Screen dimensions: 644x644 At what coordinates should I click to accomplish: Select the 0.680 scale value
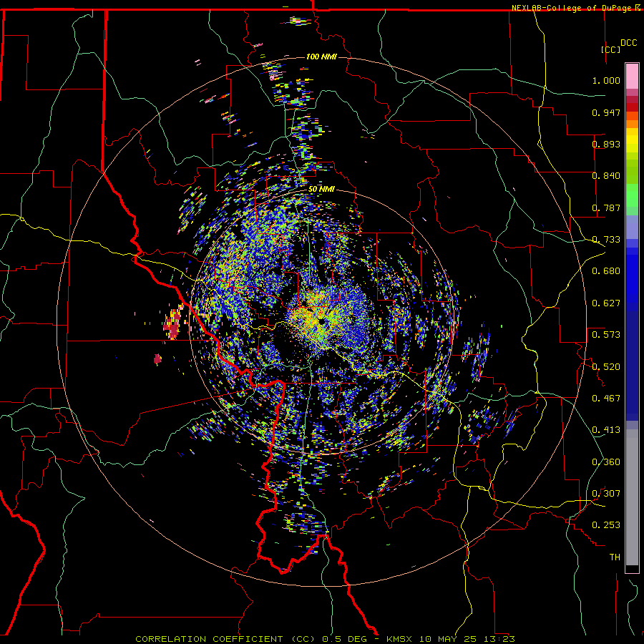point(606,271)
